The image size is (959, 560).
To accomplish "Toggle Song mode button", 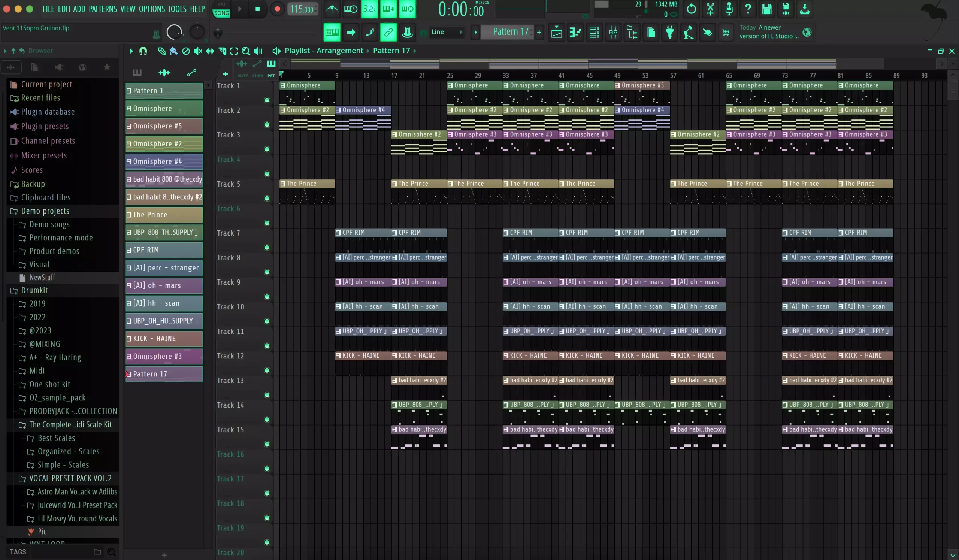I will tap(221, 13).
